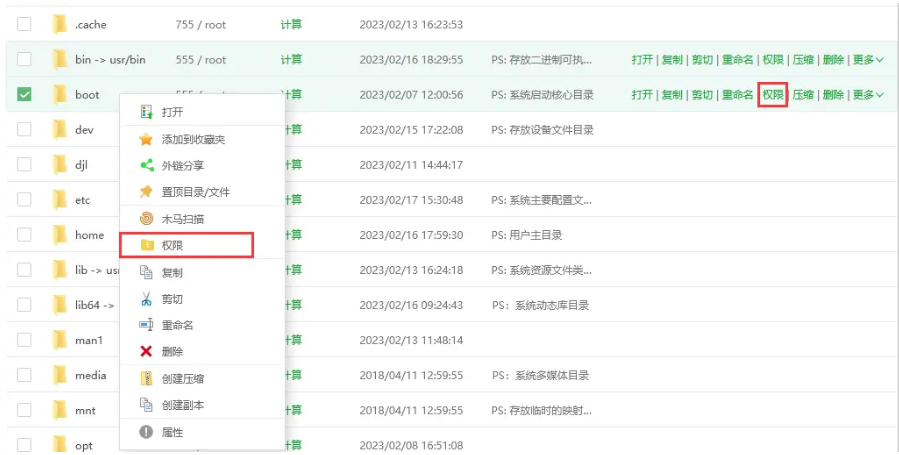Click 计算 in the bin row
899x455 pixels.
click(291, 60)
